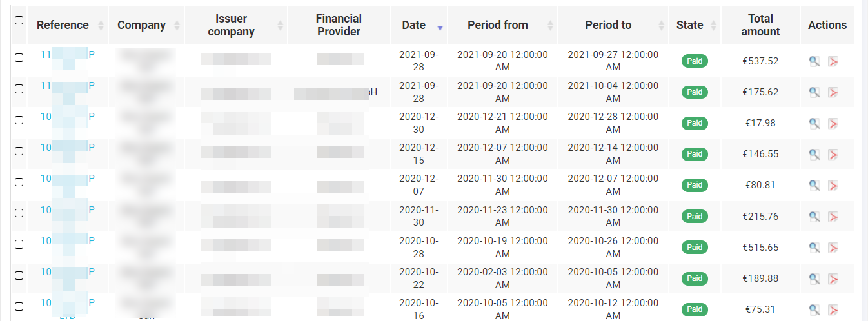The image size is (868, 321).
Task: Select the checkbox for the €537.52 row
Action: click(19, 57)
